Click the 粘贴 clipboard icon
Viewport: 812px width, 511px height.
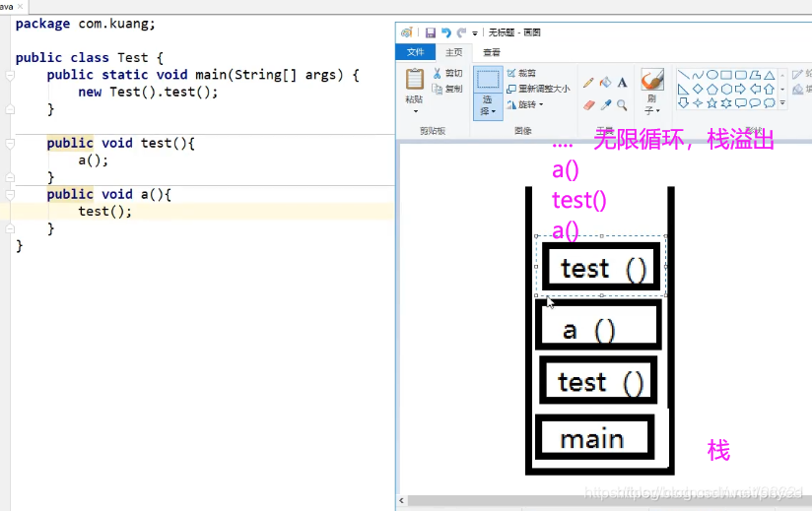[414, 80]
